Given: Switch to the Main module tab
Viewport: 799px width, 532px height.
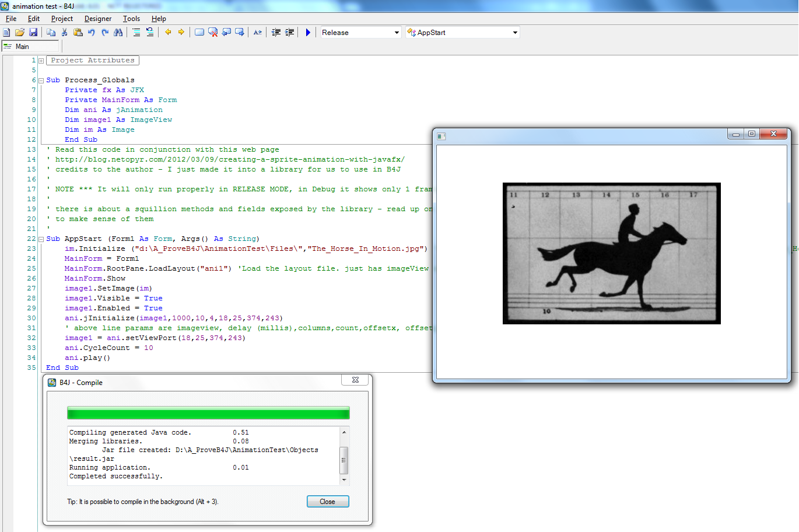Looking at the screenshot, I should point(30,47).
